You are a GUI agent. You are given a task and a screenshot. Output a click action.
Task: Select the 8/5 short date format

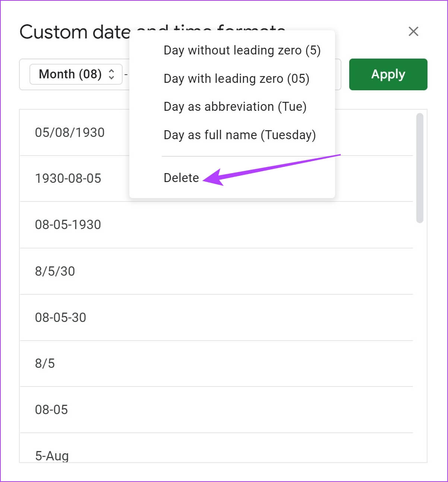coord(45,363)
